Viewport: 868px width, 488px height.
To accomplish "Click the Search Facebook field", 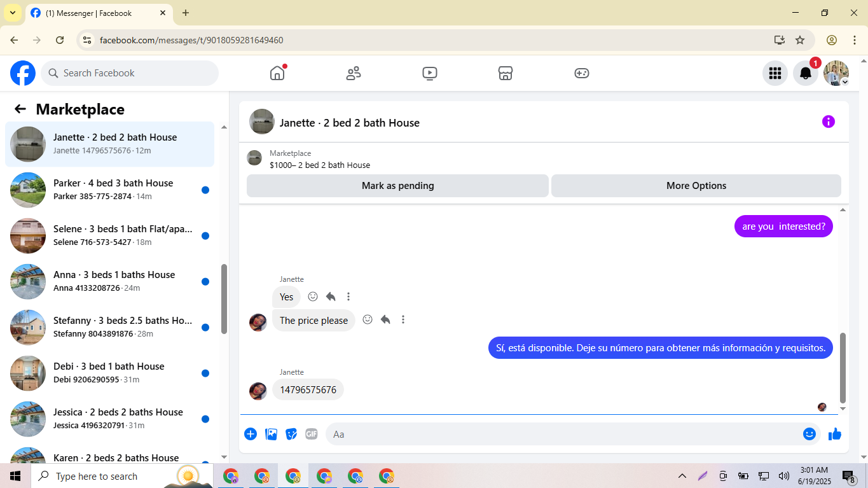I will tap(130, 73).
